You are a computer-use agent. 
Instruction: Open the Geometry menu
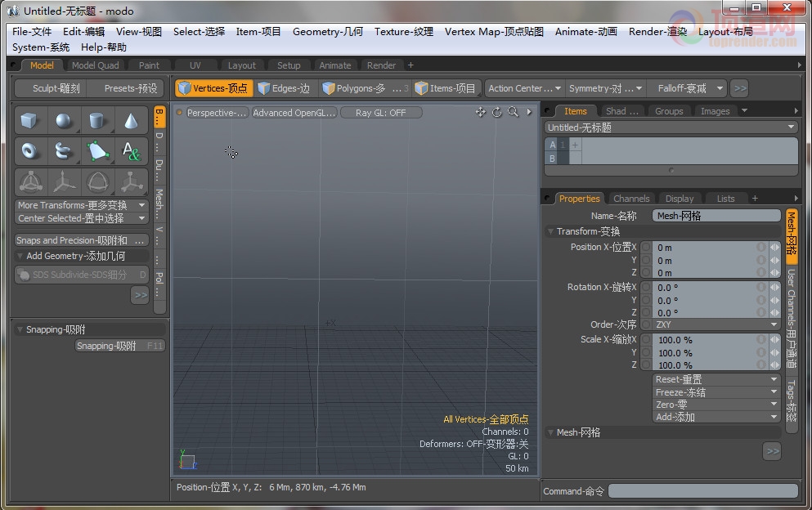[x=327, y=32]
